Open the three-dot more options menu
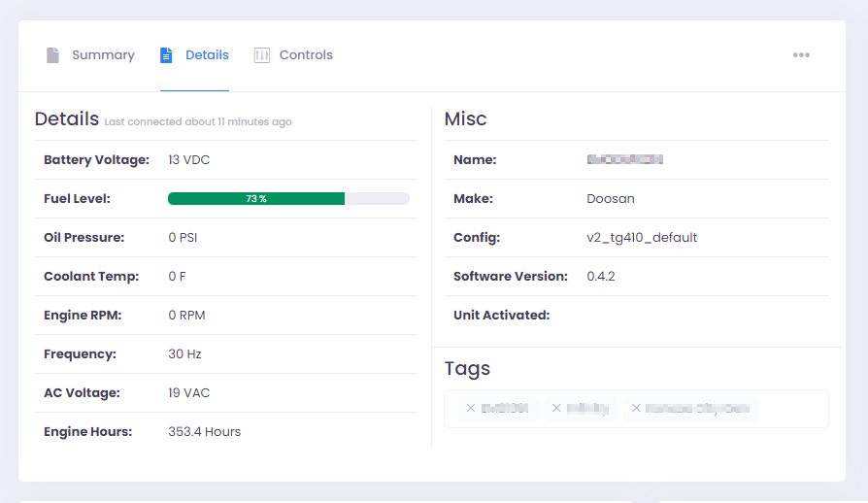The width and height of the screenshot is (868, 503). coord(801,55)
